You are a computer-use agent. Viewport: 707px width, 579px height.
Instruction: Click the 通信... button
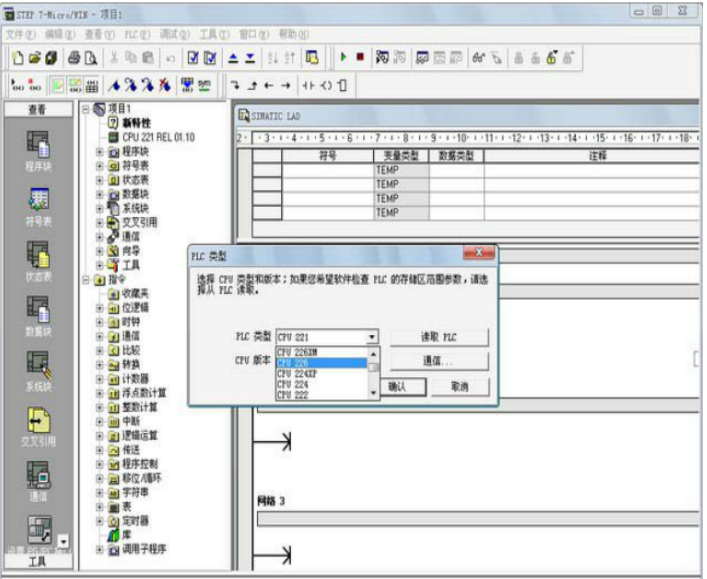pyautogui.click(x=439, y=361)
